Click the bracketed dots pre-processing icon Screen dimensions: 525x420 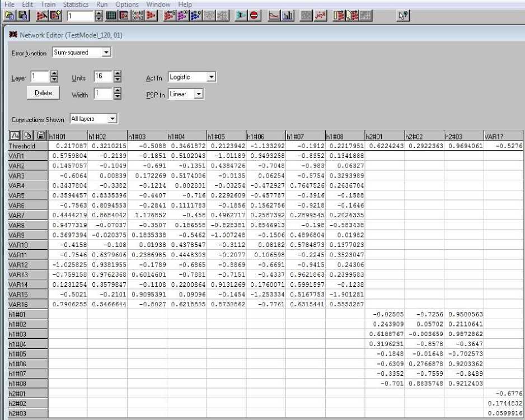pyautogui.click(x=138, y=16)
